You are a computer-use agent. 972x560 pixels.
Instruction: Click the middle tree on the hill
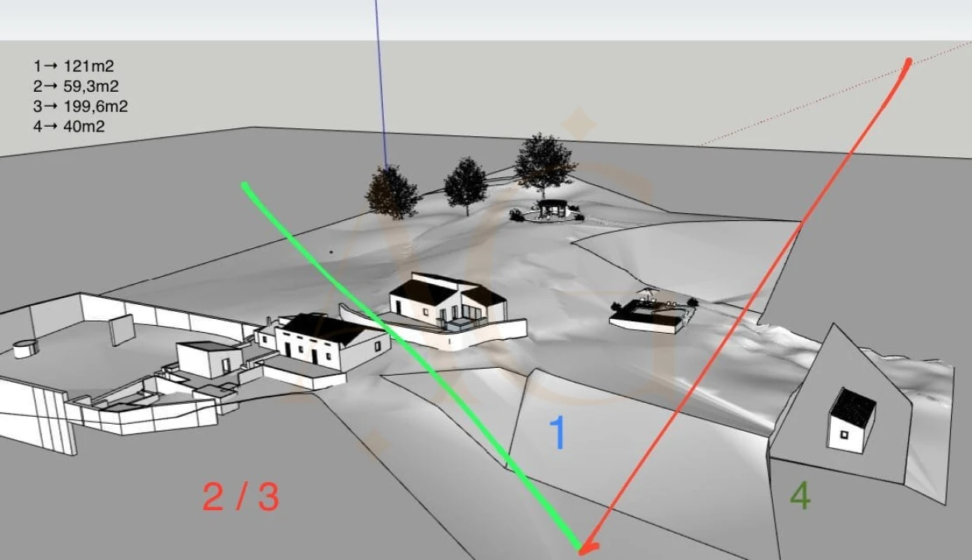[465, 185]
